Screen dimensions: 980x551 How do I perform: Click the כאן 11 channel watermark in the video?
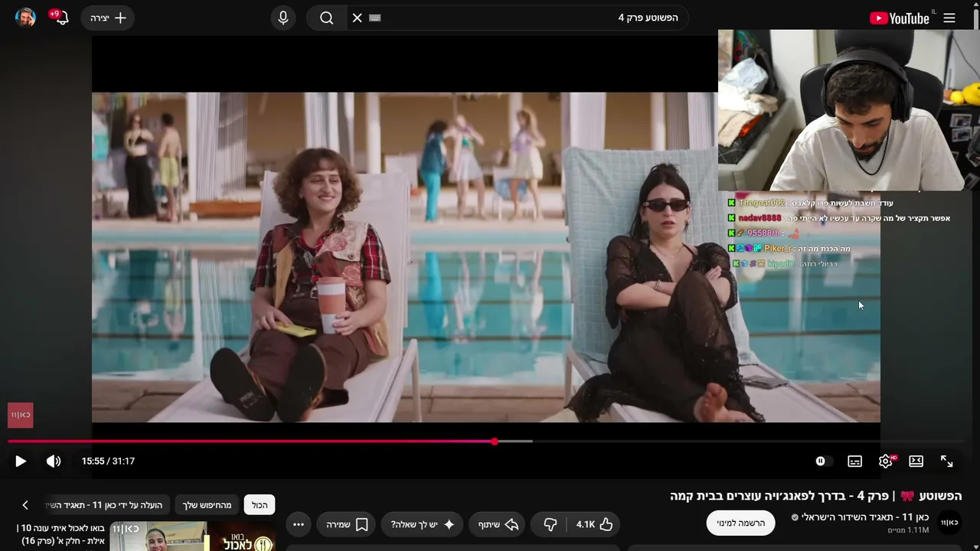tap(21, 415)
